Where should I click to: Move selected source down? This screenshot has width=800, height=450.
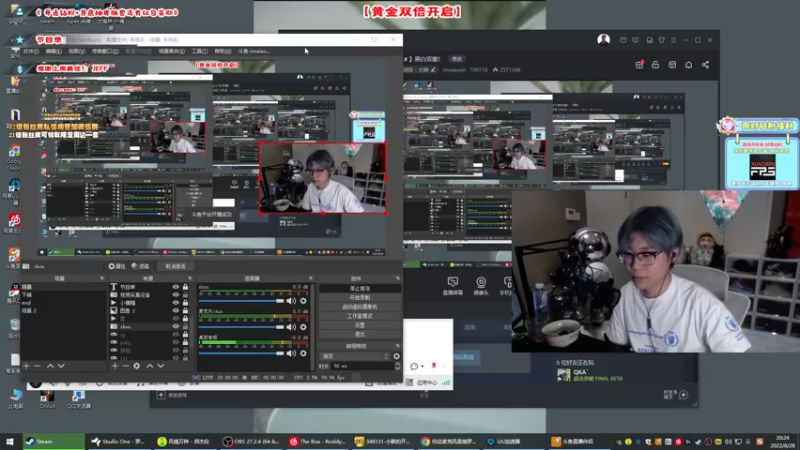161,366
